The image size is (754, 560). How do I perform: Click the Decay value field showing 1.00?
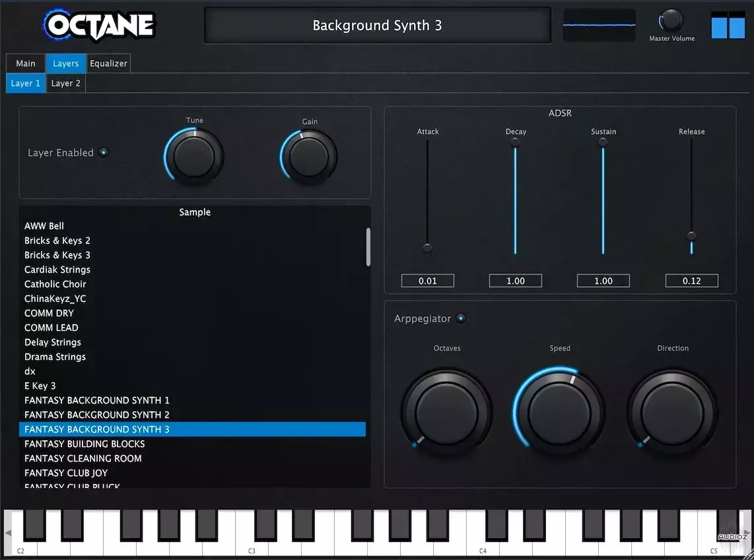[515, 280]
